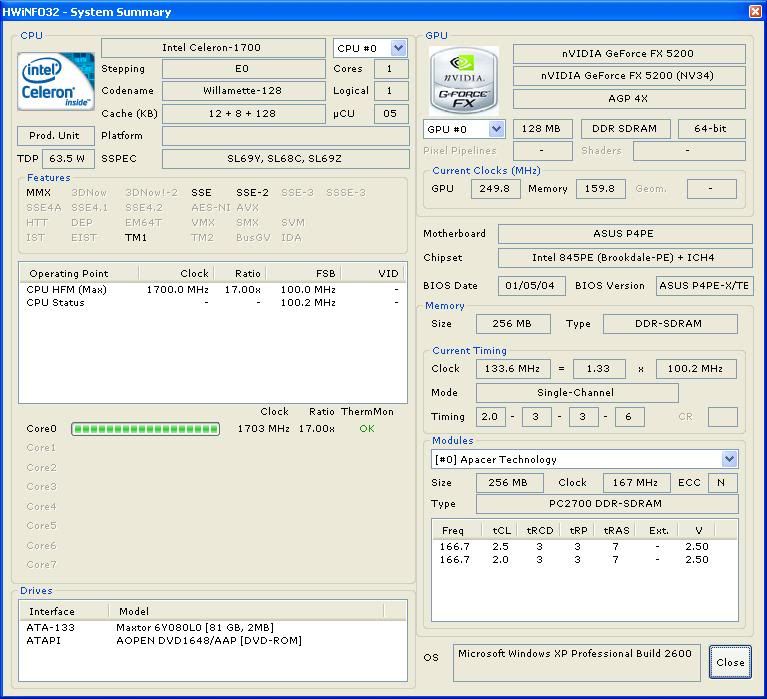Click the tRCD column header
767x699 pixels.
pyautogui.click(x=540, y=530)
